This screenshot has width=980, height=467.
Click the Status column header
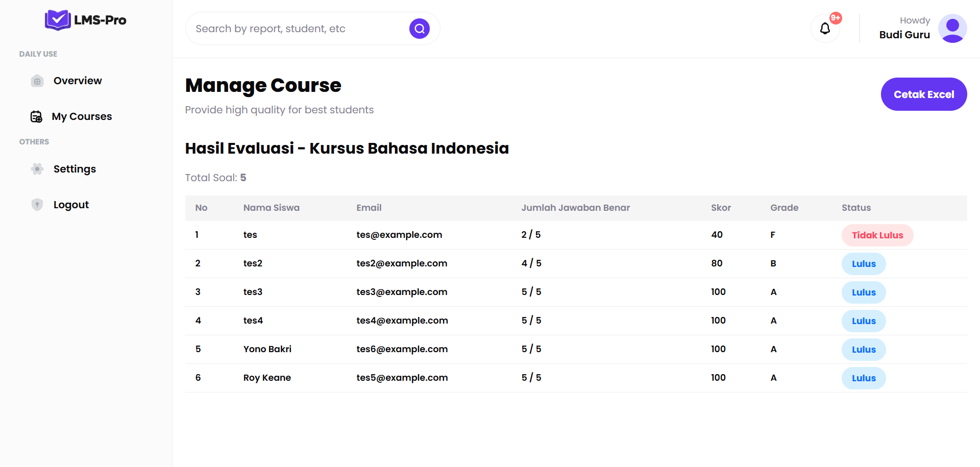coord(856,208)
